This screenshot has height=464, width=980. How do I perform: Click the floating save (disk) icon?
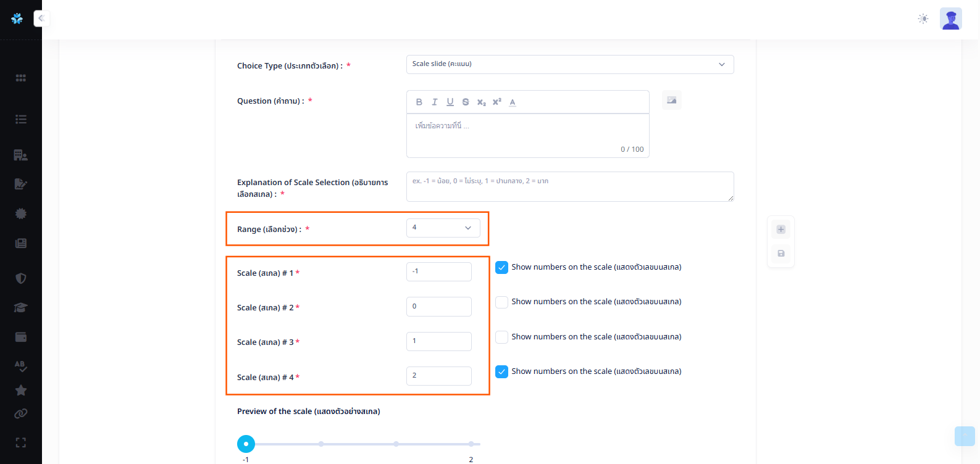pos(781,254)
